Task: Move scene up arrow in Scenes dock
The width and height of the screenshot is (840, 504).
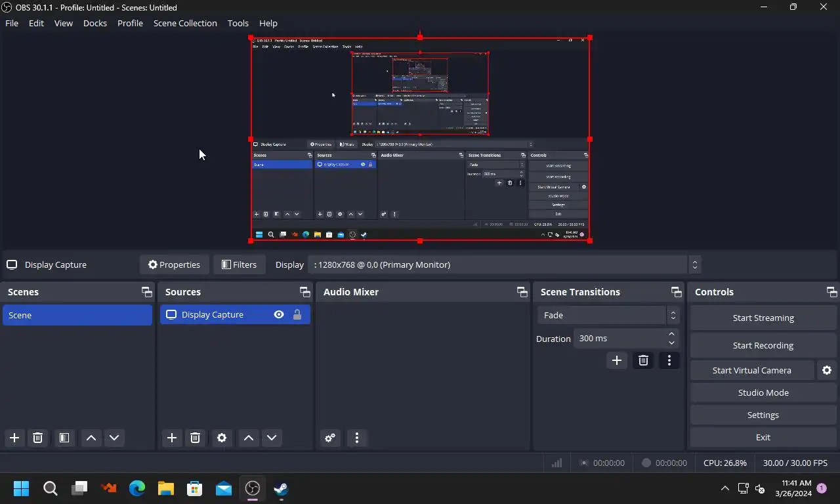Action: pos(91,438)
